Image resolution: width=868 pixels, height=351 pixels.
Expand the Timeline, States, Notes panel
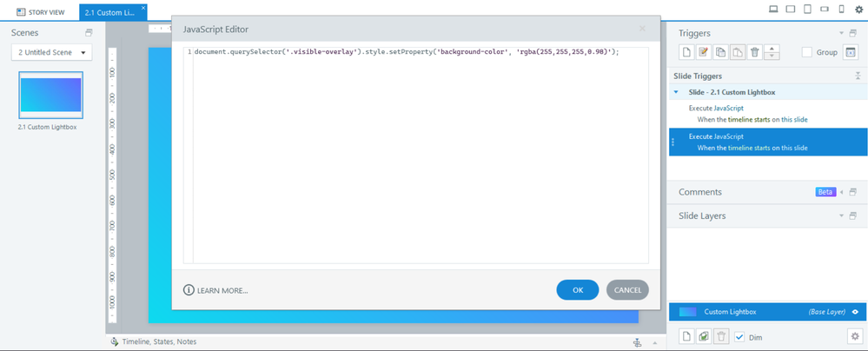655,342
